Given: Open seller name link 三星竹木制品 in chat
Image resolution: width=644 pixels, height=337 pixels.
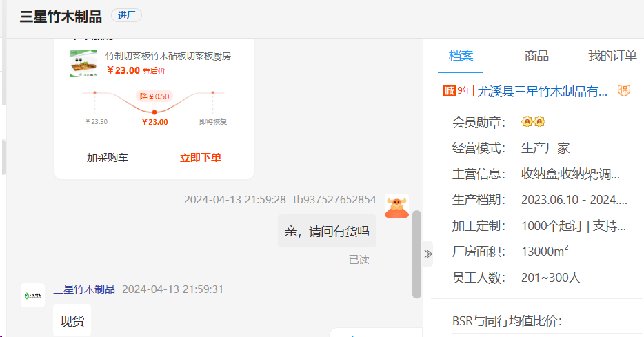Looking at the screenshot, I should tap(84, 289).
